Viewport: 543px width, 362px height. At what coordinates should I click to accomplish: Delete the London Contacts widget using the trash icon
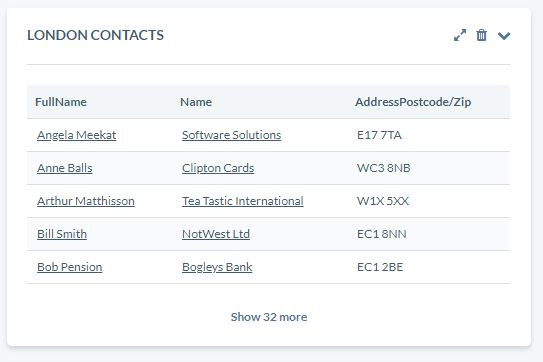[x=481, y=35]
